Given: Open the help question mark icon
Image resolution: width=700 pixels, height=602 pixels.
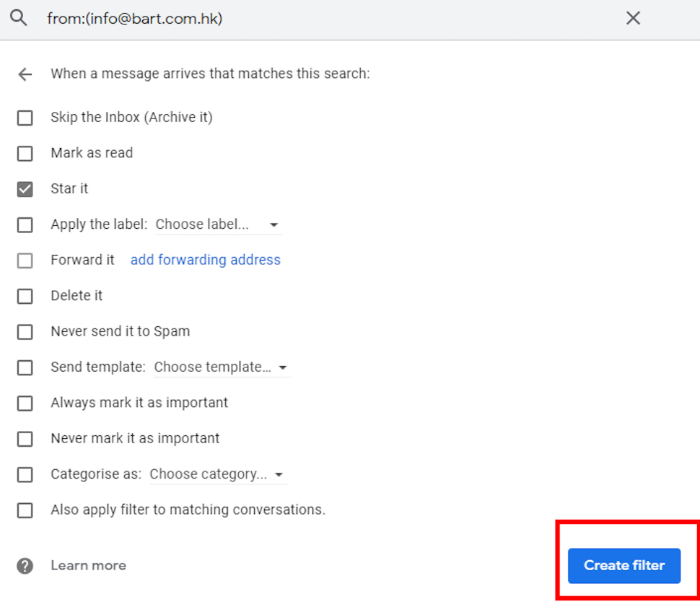Looking at the screenshot, I should pos(25,566).
